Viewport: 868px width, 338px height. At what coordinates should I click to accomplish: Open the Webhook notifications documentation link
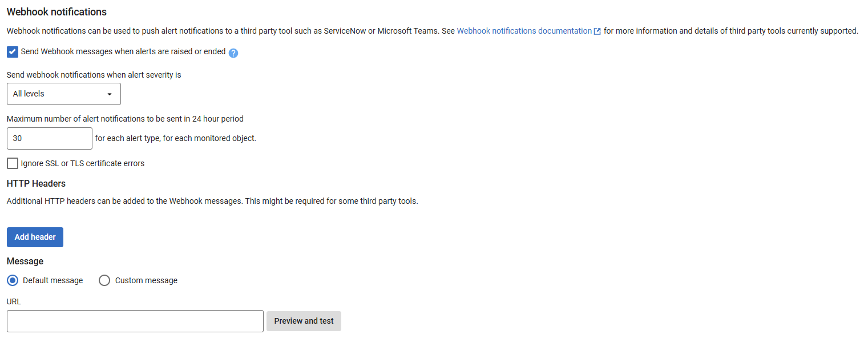click(524, 31)
